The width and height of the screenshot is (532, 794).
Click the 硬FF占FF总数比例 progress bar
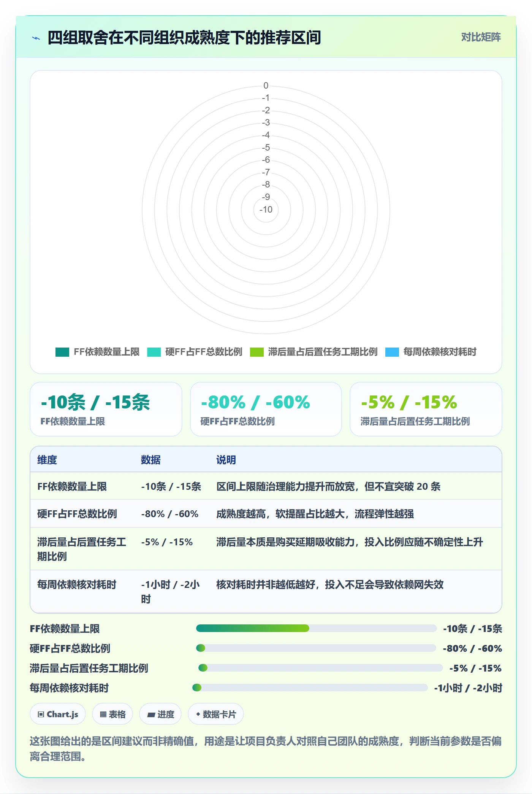(x=316, y=648)
